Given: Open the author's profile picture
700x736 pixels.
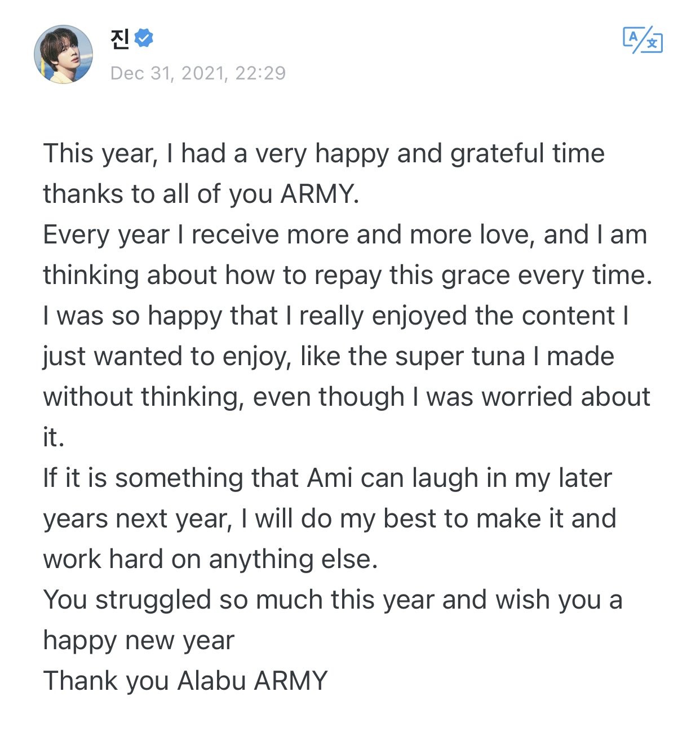Looking at the screenshot, I should (x=64, y=54).
